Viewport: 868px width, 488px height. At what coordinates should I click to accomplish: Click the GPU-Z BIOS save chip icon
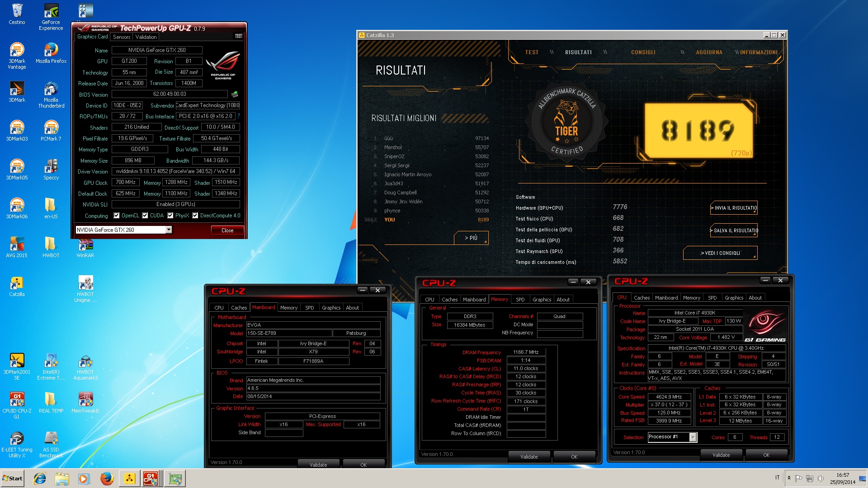pyautogui.click(x=235, y=94)
